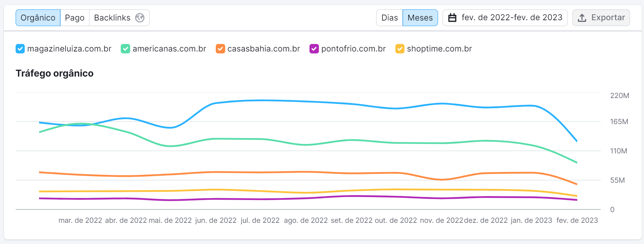
Task: Hide the pontofrio.com.br series
Action: [314, 49]
